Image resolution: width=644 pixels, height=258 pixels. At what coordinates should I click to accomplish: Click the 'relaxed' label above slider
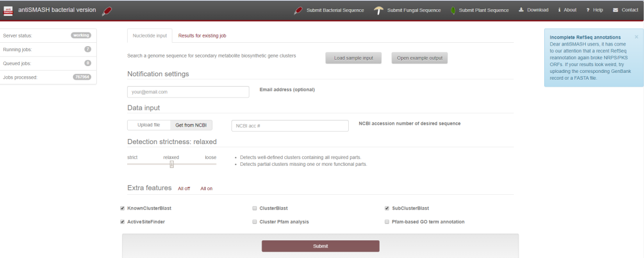(x=172, y=157)
